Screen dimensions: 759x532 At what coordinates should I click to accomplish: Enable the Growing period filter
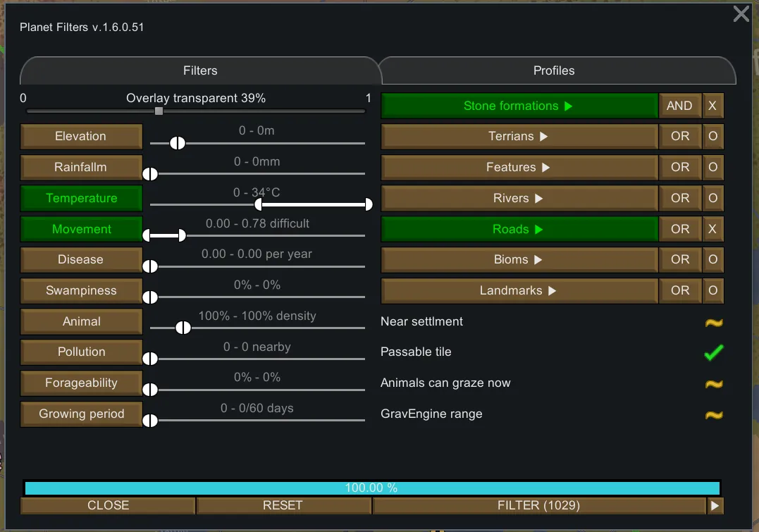(x=82, y=414)
